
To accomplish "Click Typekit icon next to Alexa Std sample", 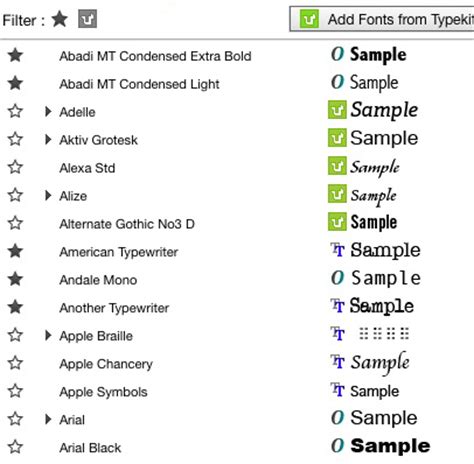I will [337, 166].
